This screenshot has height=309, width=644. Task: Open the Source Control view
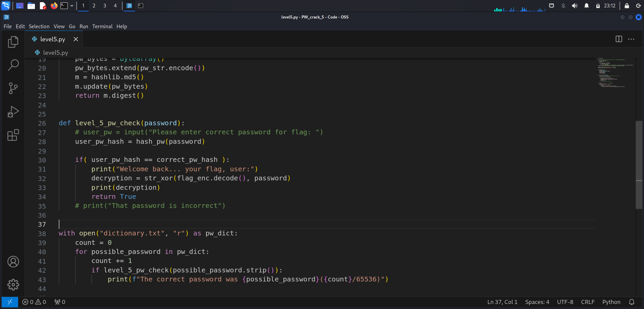click(x=13, y=88)
